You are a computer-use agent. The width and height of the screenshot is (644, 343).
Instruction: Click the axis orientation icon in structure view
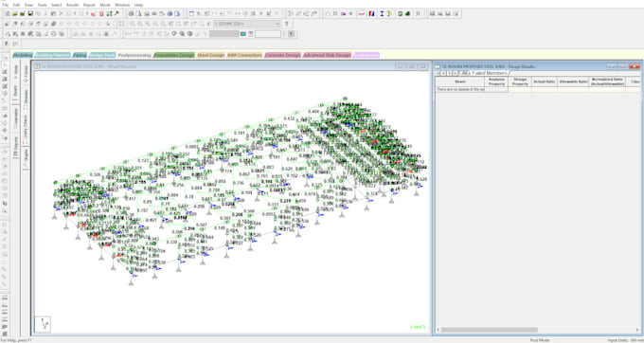[44, 324]
